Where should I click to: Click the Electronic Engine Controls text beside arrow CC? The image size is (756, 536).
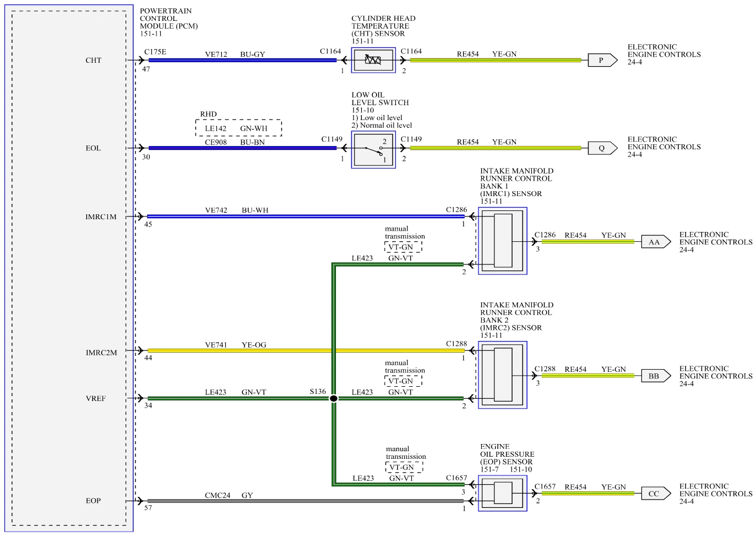[x=716, y=494]
